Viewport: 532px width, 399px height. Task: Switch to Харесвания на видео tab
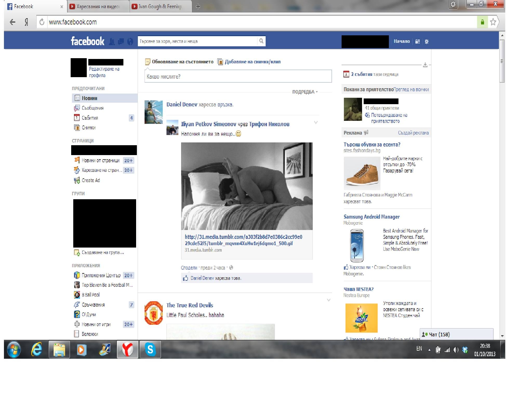tap(98, 6)
